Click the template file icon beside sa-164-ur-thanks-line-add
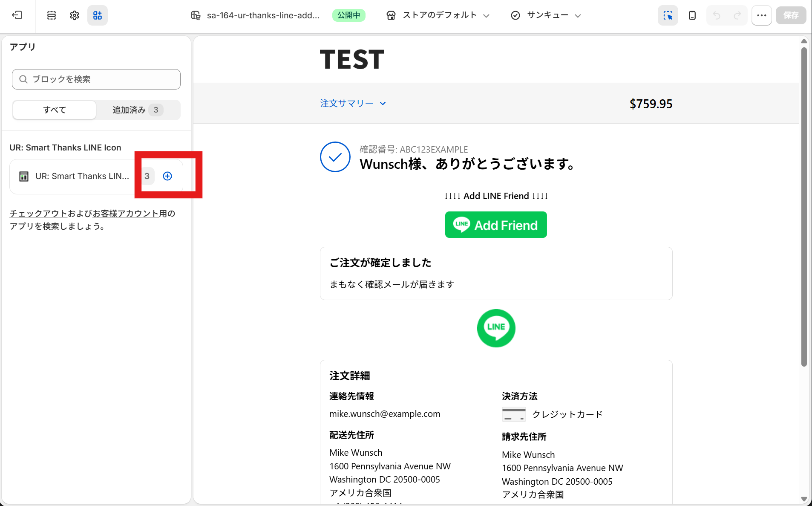 point(196,15)
